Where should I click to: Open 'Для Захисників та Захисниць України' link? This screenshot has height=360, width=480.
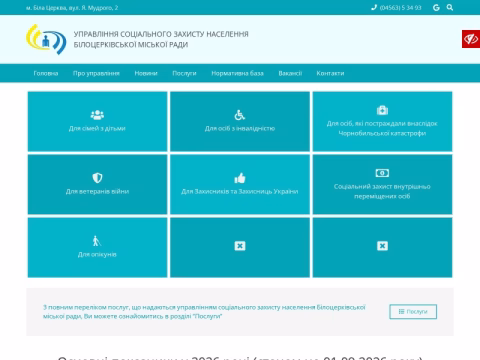coord(240,191)
